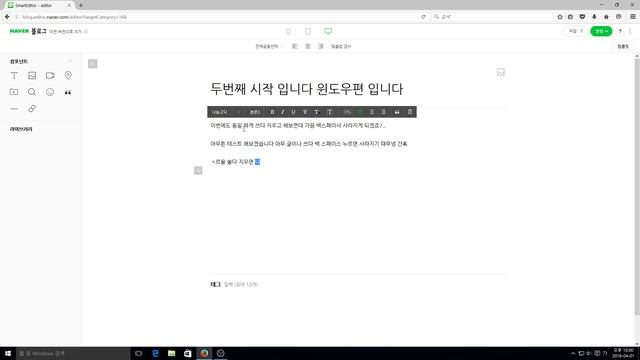Open font size dropdown in floating toolbar
640x360 pixels.
(x=255, y=112)
